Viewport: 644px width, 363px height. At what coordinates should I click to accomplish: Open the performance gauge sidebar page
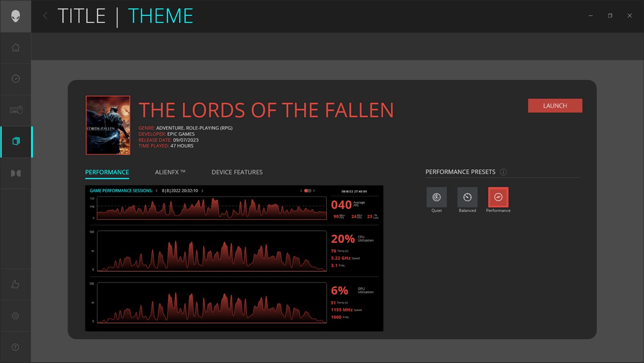pyautogui.click(x=15, y=79)
